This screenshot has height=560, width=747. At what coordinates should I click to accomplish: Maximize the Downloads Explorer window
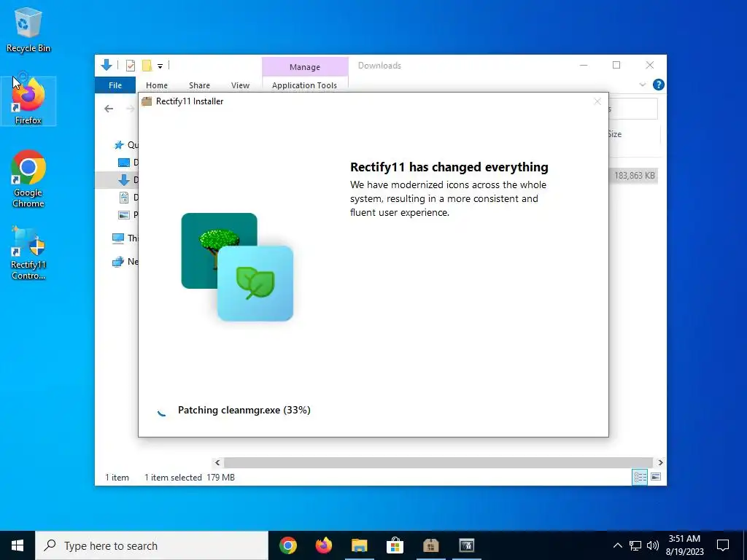tap(616, 65)
